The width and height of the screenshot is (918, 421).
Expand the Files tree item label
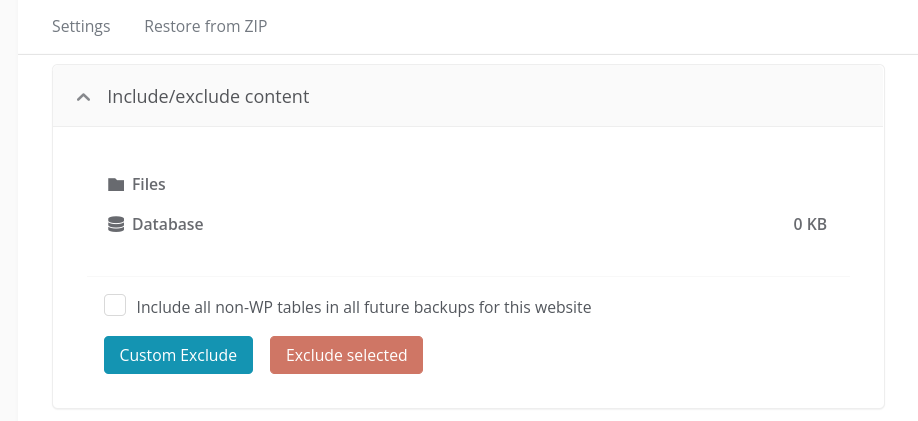coord(149,184)
